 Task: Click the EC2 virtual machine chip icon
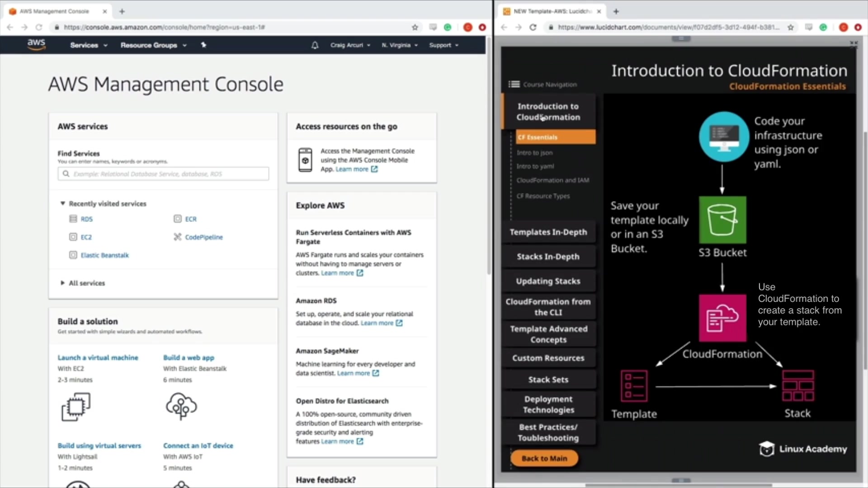pyautogui.click(x=75, y=406)
